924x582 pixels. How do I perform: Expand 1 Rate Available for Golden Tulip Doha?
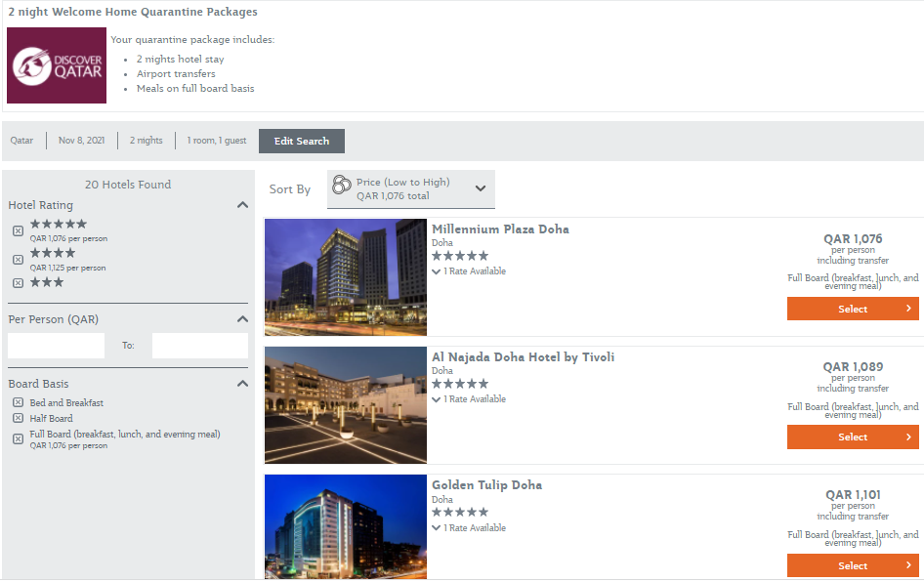(469, 528)
